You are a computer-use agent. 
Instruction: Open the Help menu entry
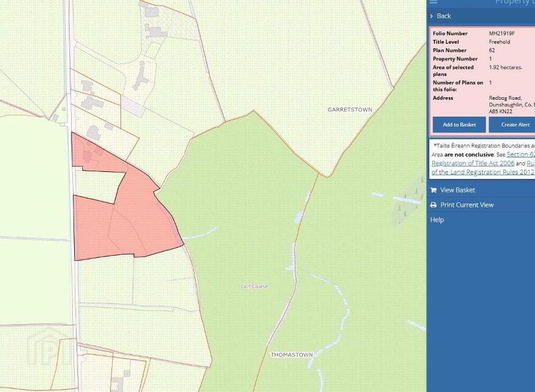point(437,220)
